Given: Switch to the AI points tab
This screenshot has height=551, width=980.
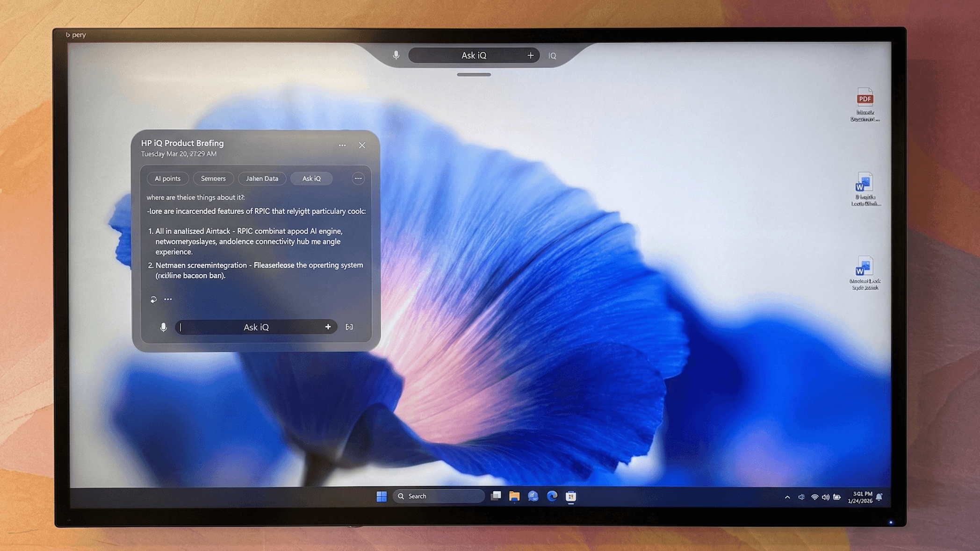Looking at the screenshot, I should point(167,179).
